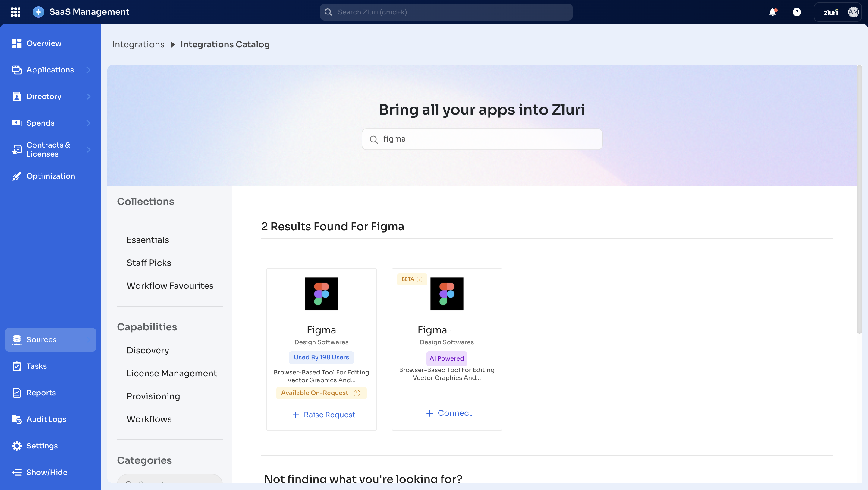Image resolution: width=868 pixels, height=490 pixels.
Task: Click the Overview icon in the sidebar
Action: point(17,43)
